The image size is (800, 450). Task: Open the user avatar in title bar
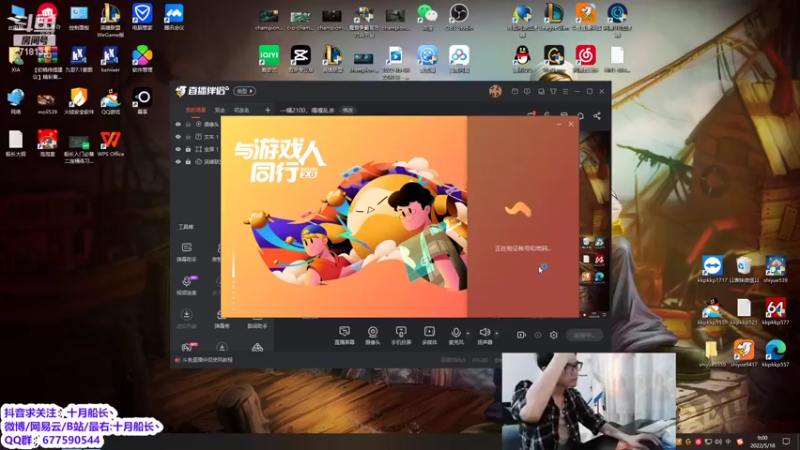pos(495,91)
